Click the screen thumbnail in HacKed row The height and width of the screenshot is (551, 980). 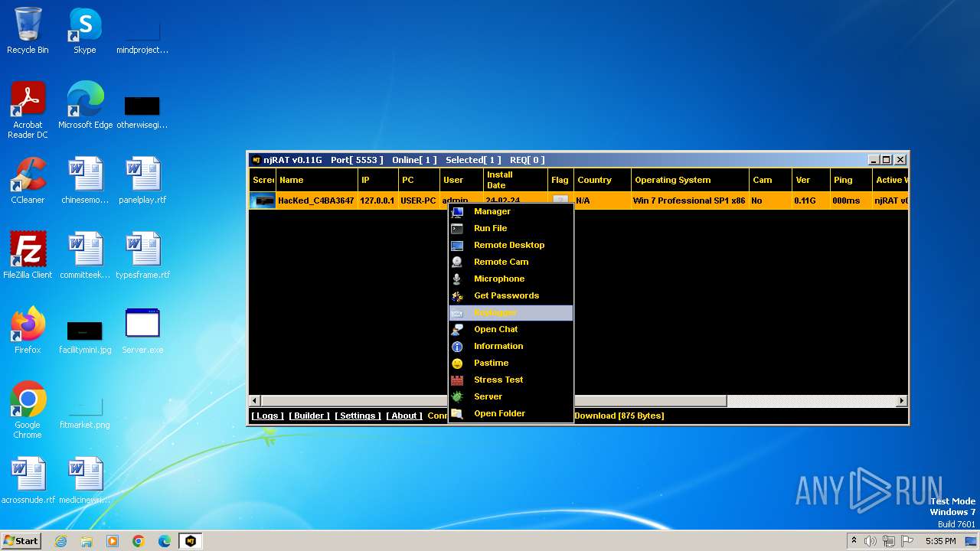[263, 201]
